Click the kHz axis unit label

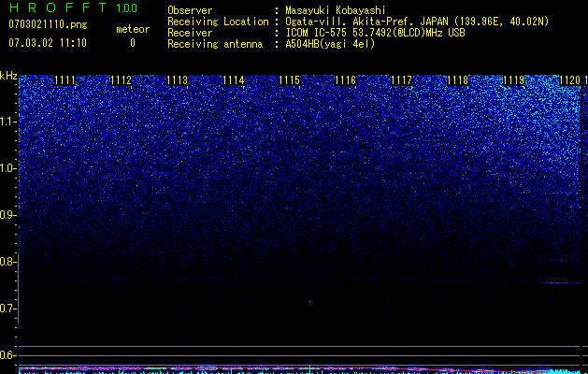8,76
